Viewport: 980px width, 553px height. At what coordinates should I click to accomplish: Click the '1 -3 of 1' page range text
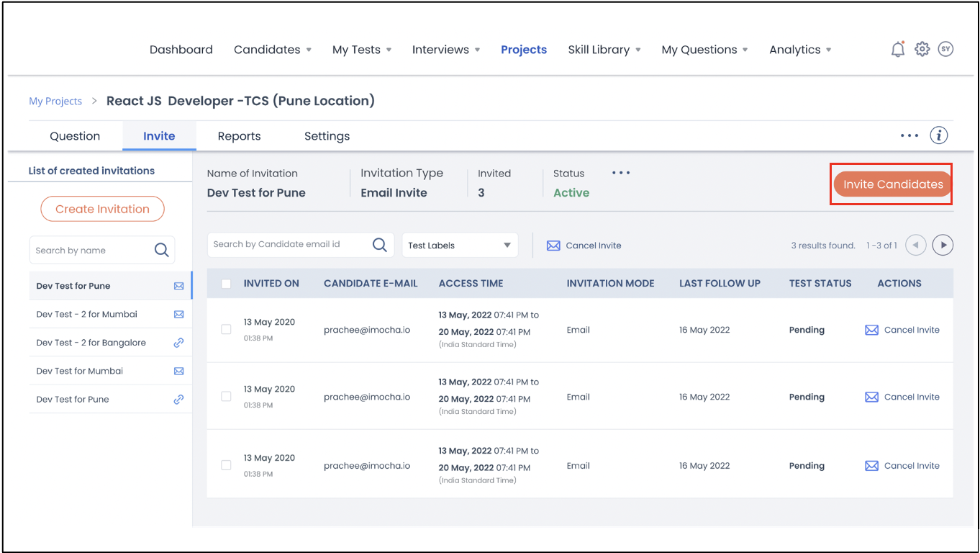pyautogui.click(x=881, y=246)
